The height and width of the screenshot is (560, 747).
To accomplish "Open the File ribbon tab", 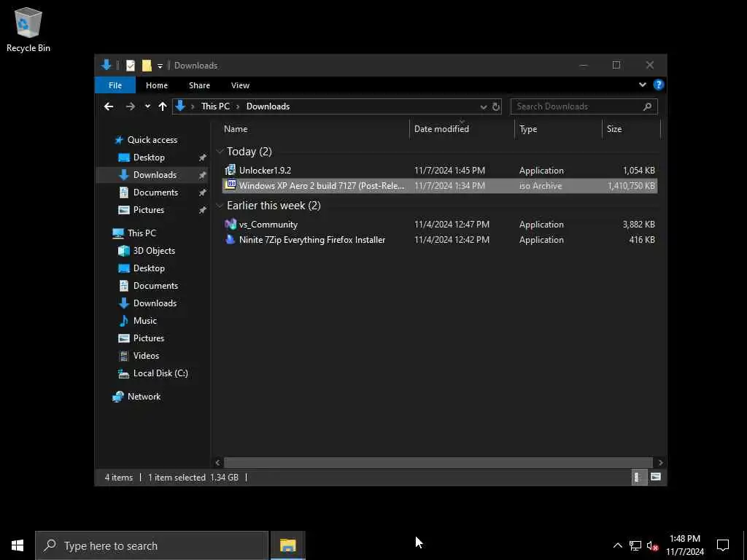I will (x=115, y=85).
